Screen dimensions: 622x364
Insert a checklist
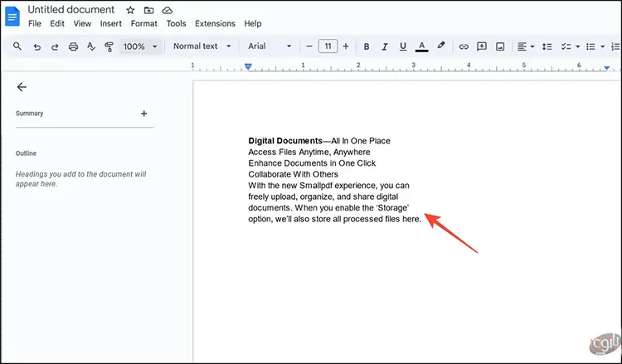coord(566,46)
